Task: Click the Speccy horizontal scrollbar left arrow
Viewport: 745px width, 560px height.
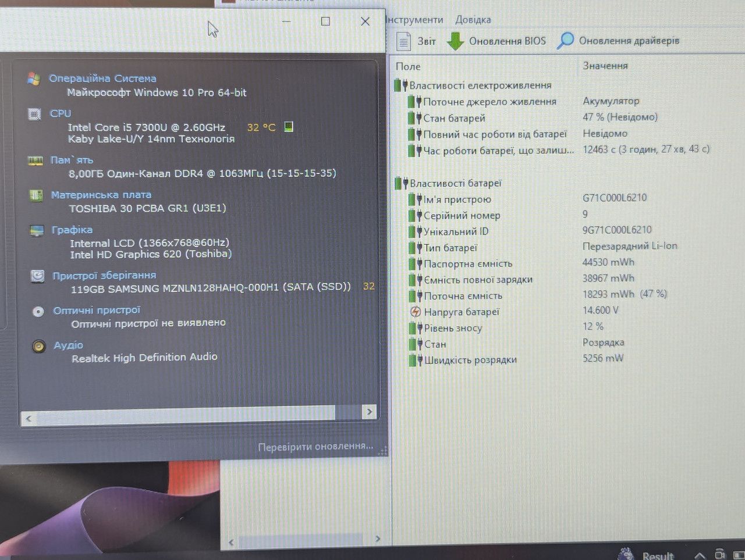Action: [29, 418]
